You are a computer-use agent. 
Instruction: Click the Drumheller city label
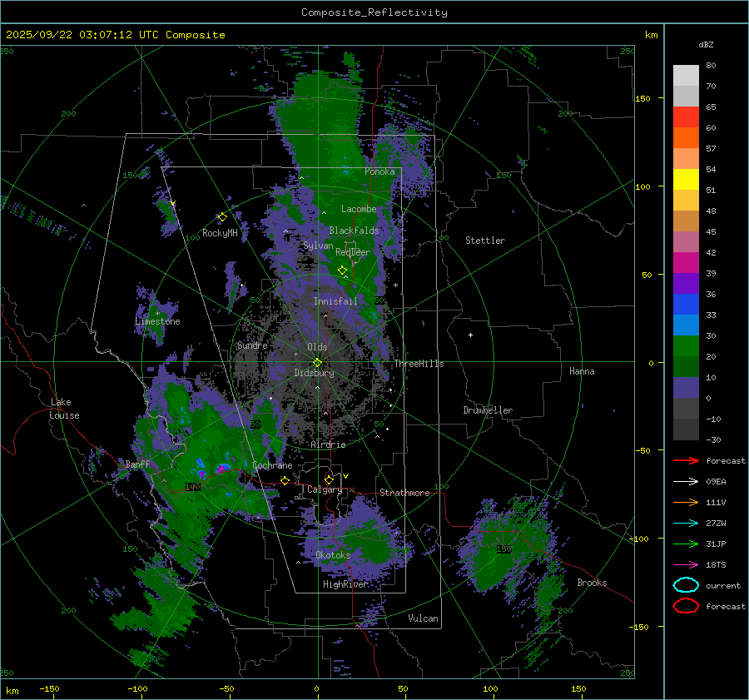[x=488, y=410]
